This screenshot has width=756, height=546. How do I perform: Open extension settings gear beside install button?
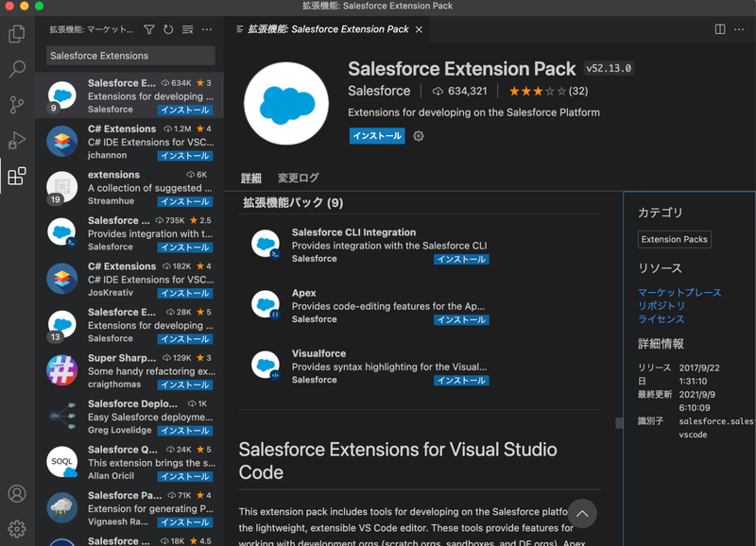[x=419, y=136]
